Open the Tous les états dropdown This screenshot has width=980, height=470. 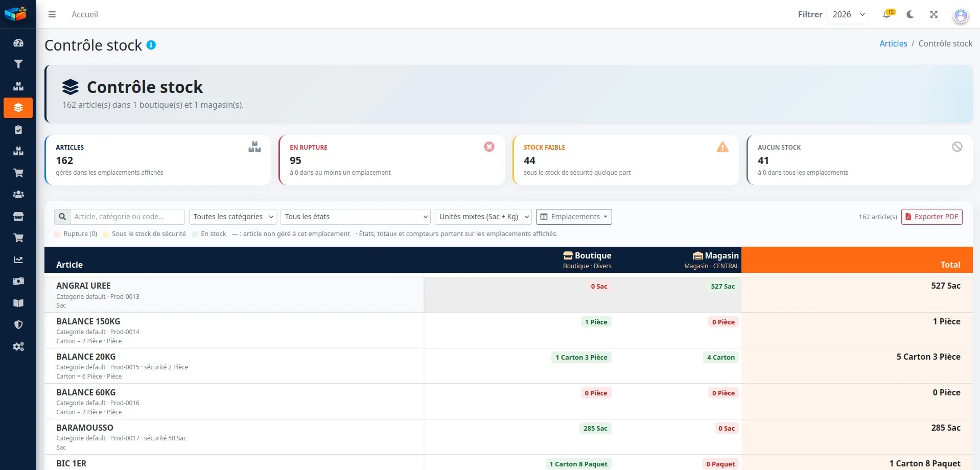click(356, 217)
